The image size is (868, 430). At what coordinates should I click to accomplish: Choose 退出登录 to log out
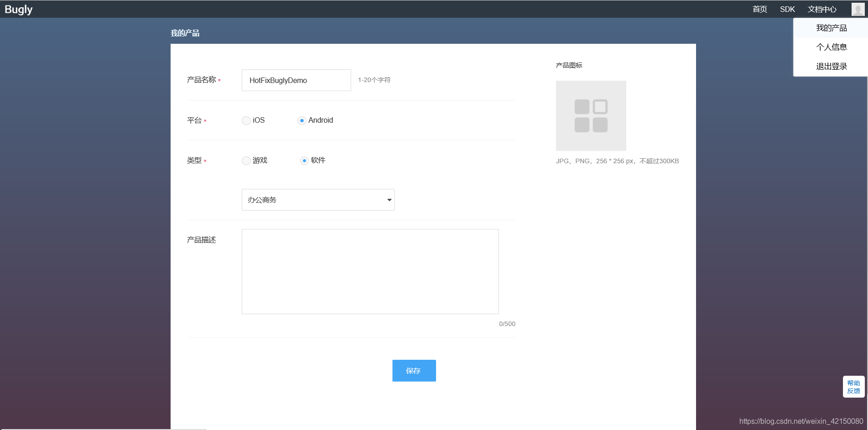pyautogui.click(x=831, y=67)
